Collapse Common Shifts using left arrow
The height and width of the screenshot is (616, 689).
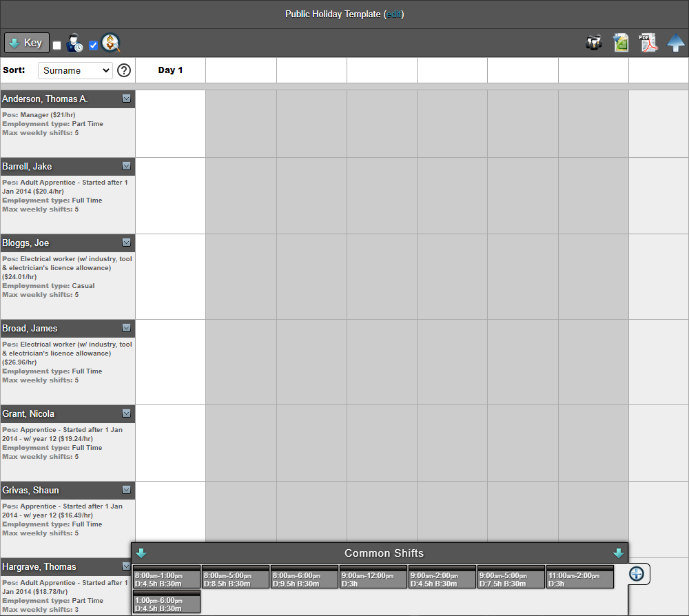pyautogui.click(x=141, y=553)
